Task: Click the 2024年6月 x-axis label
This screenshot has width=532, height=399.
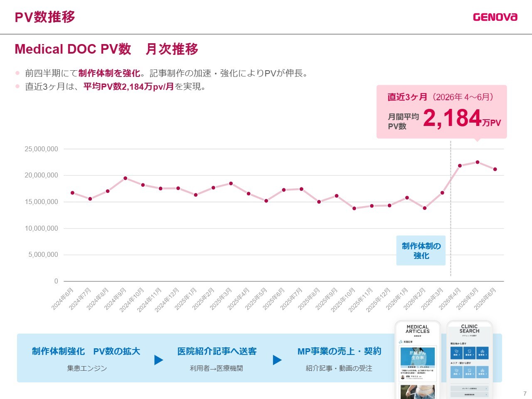Action: point(62,299)
